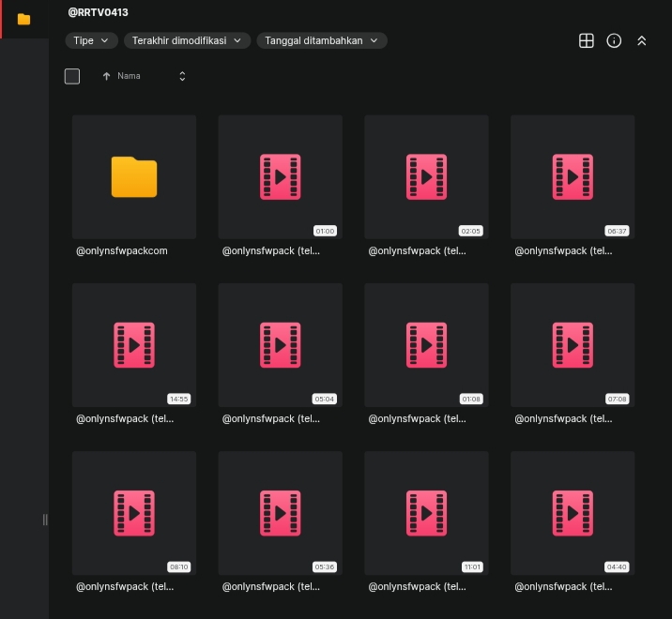Screen dimensions: 672x619
Task: Select the video with duration 06:37
Action: pos(573,177)
